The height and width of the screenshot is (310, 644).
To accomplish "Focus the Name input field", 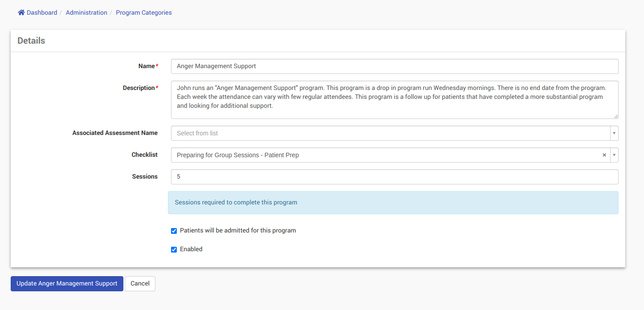I will [x=395, y=66].
